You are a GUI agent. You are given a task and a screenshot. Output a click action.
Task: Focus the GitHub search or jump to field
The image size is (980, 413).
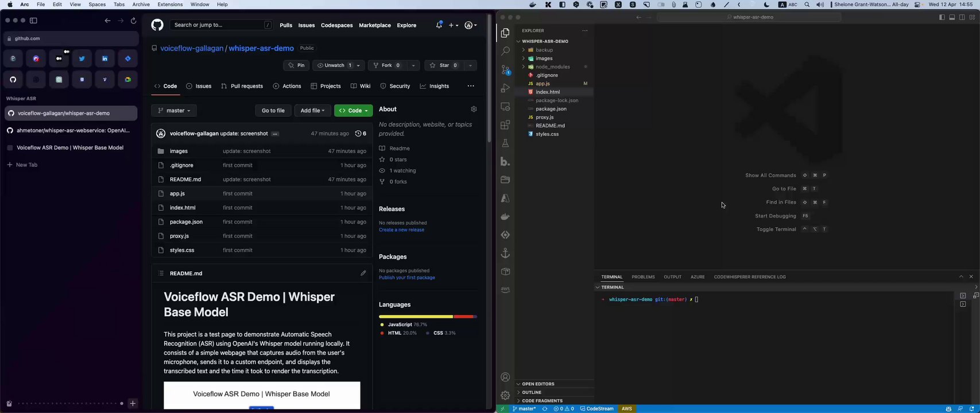(x=222, y=25)
